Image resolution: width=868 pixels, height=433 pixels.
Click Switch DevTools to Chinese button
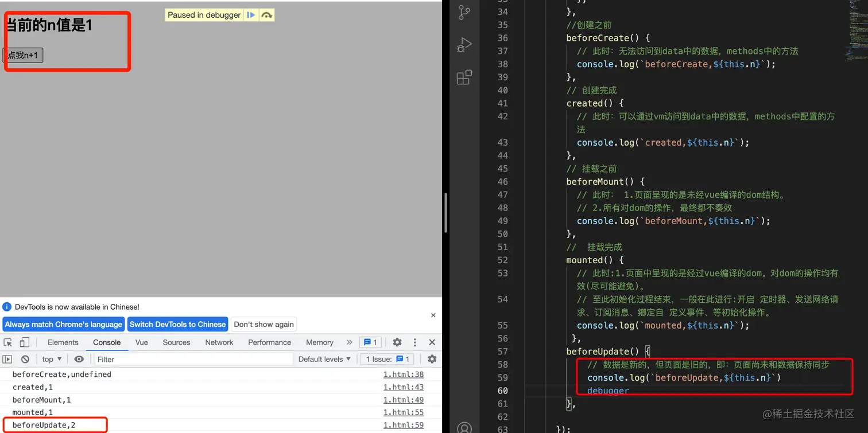178,324
